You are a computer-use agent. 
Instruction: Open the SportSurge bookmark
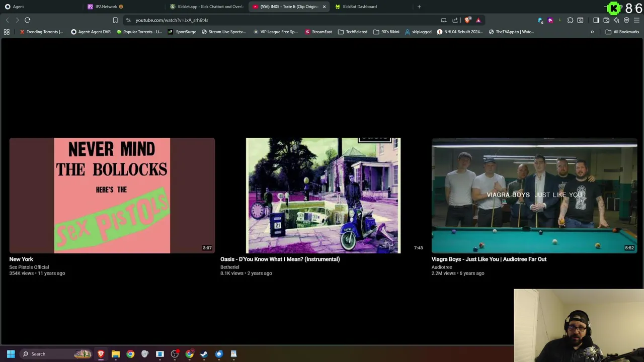pyautogui.click(x=182, y=32)
